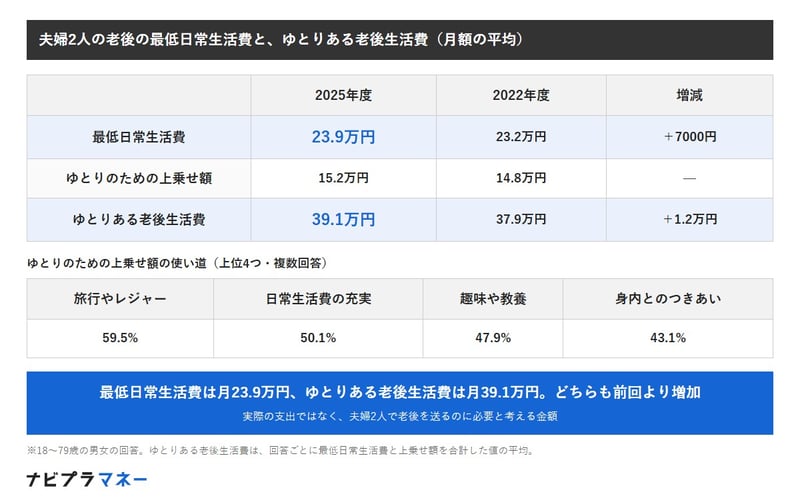Click the ナビプラマネー logo
The height and width of the screenshot is (498, 800).
pos(87,480)
